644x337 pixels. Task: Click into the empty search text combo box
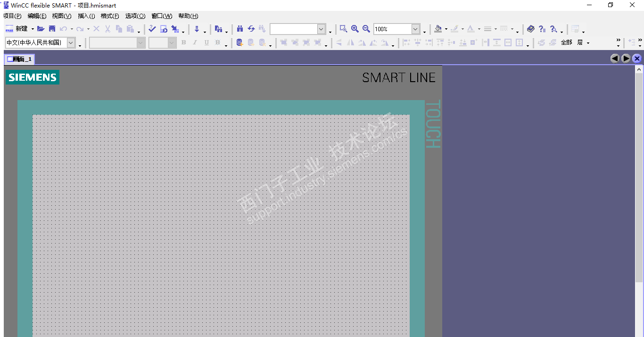[x=294, y=29]
